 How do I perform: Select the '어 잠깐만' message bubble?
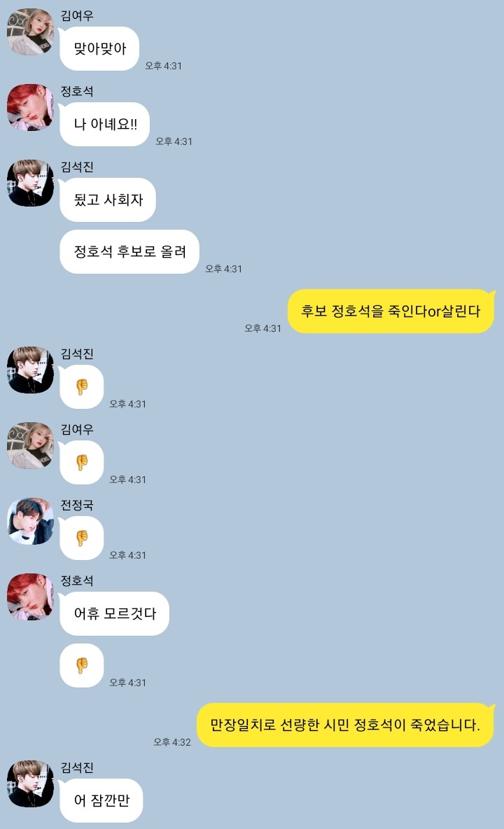pos(101,800)
